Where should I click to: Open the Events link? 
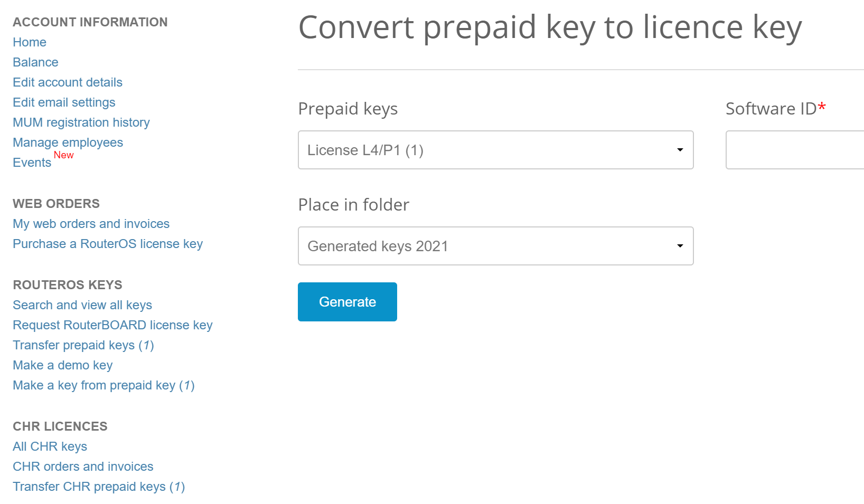(x=32, y=163)
